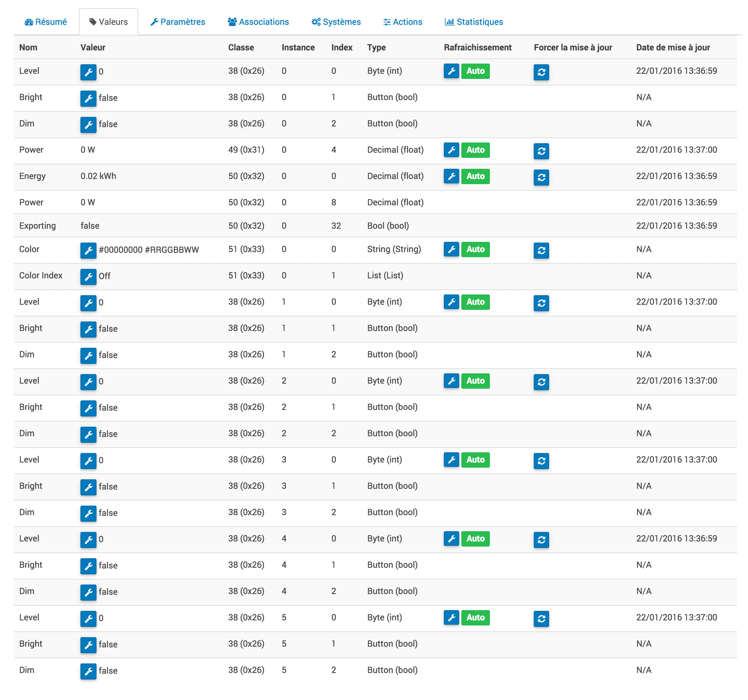The height and width of the screenshot is (700, 748).
Task: Click Auto button in Energy row
Action: (476, 176)
